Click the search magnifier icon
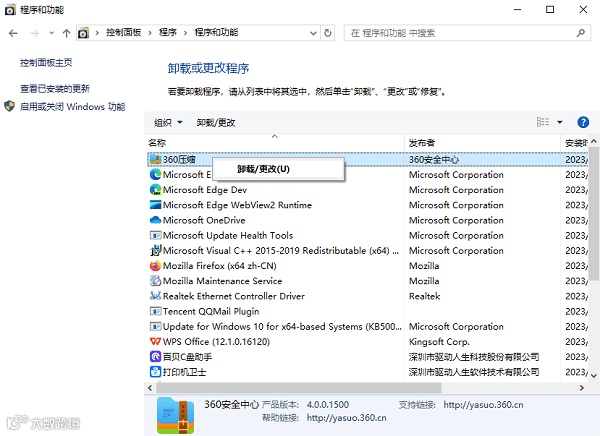 [x=581, y=33]
